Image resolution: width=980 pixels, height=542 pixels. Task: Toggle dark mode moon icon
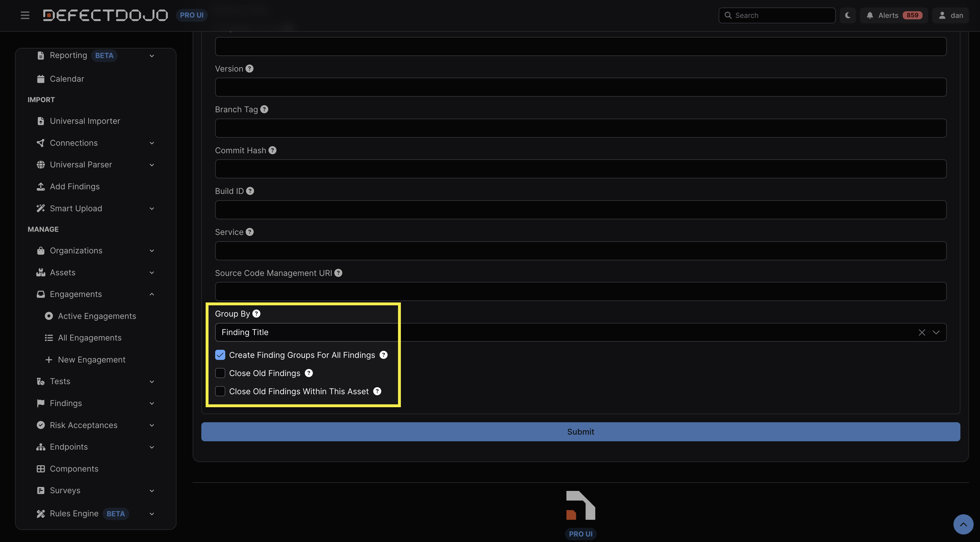(x=848, y=15)
